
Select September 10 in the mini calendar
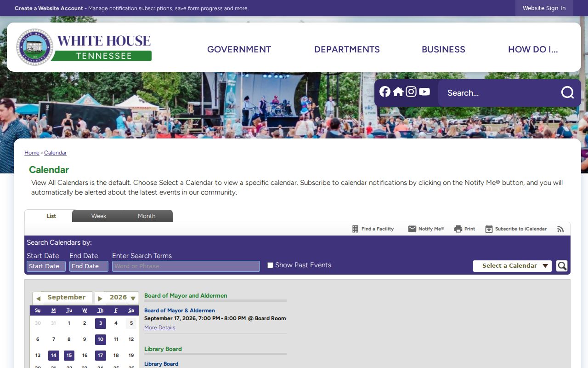click(x=101, y=339)
